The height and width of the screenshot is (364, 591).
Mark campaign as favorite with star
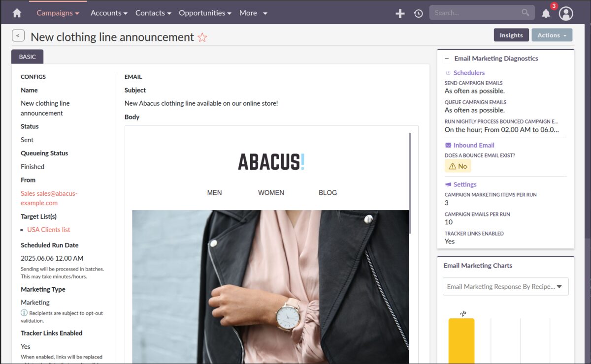(202, 37)
